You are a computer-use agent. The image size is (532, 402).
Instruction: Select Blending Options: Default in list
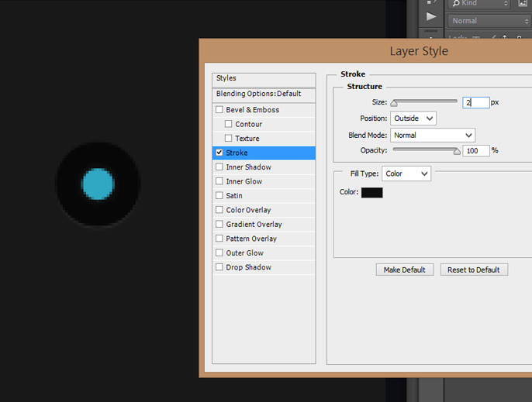(264, 94)
